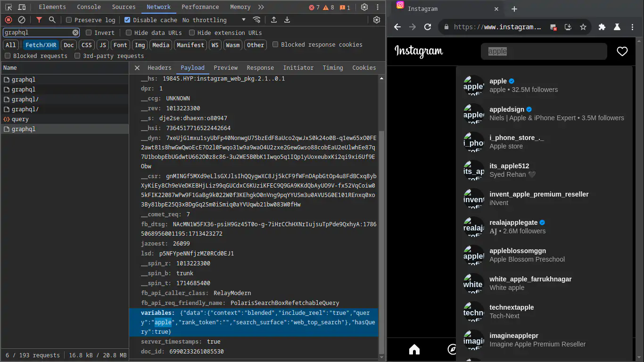Open network search magnifier icon
Screen dimensions: 644x362
pyautogui.click(x=52, y=20)
